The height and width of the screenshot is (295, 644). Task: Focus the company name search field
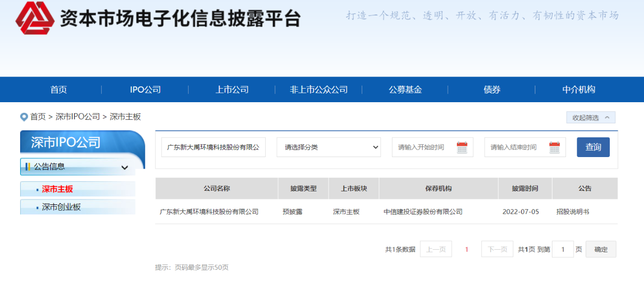(213, 147)
